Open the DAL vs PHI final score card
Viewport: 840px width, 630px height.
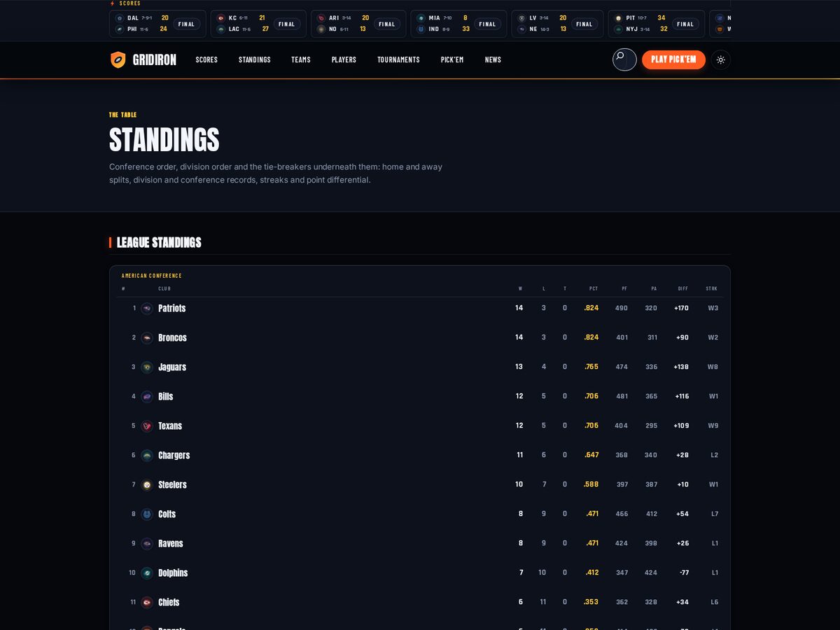point(157,24)
